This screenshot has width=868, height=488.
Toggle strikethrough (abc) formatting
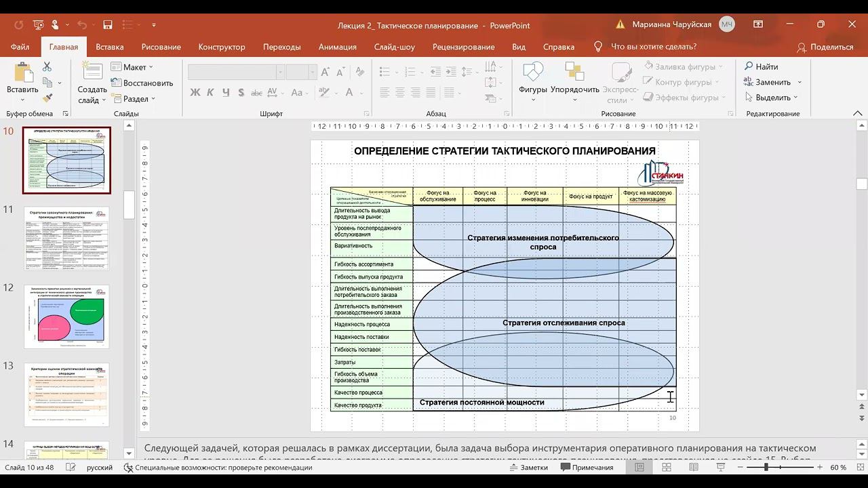coord(256,92)
